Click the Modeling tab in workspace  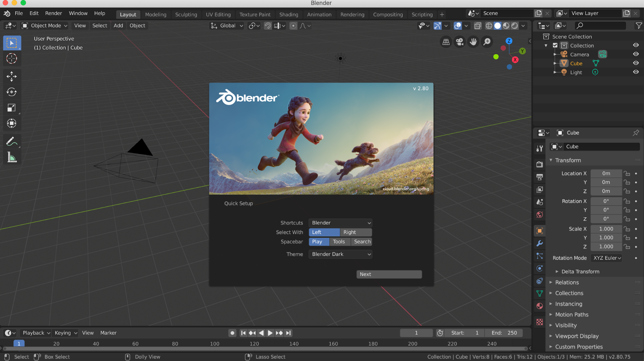(x=156, y=14)
